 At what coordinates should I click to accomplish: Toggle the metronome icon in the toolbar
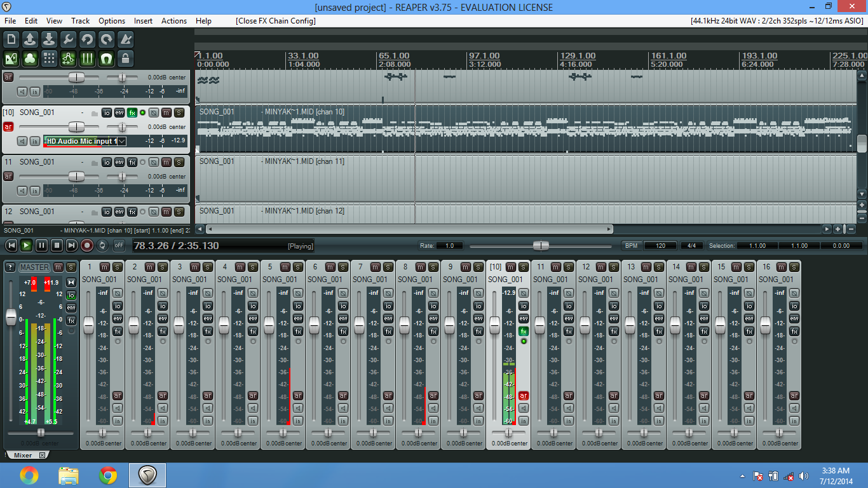[126, 39]
